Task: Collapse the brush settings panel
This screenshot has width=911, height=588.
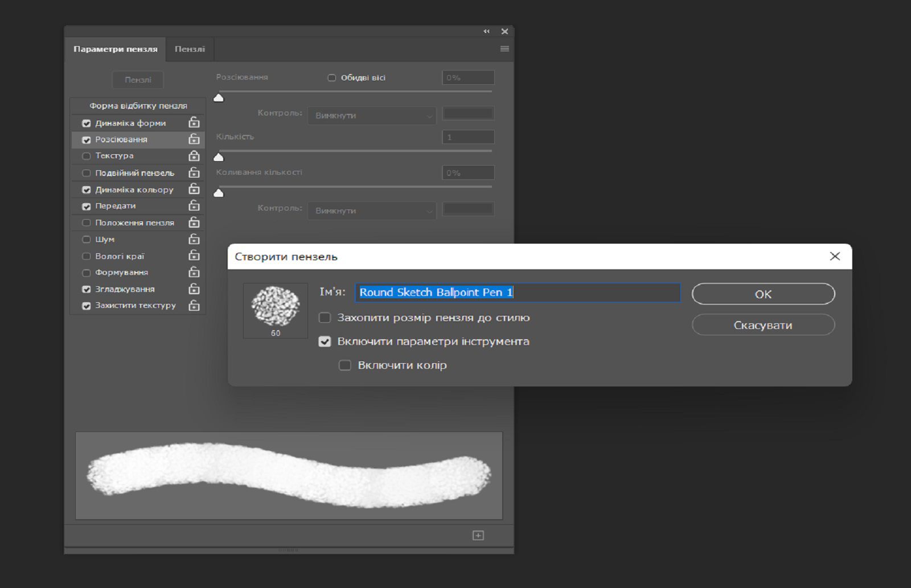Action: [486, 31]
